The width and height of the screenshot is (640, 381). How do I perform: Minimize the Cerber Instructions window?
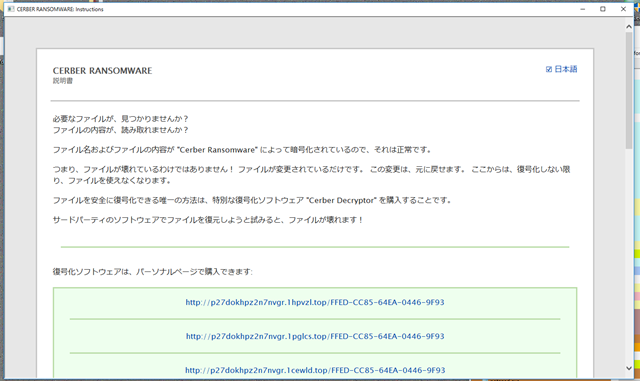[x=583, y=9]
